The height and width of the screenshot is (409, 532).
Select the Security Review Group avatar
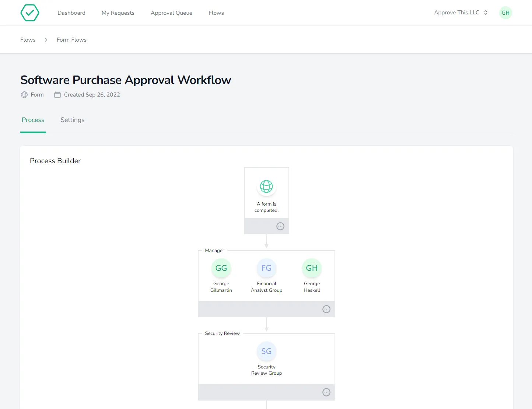266,352
